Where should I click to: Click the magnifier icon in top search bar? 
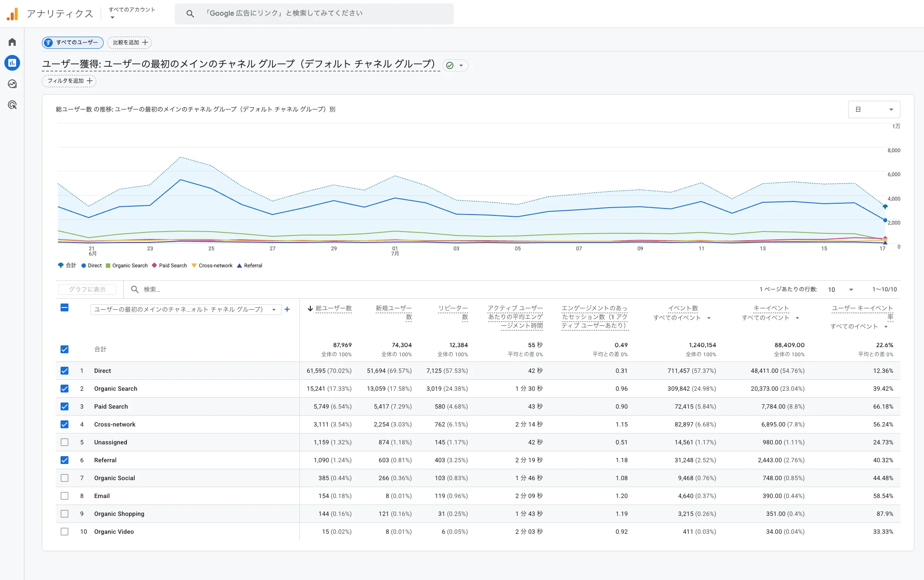[x=190, y=14]
